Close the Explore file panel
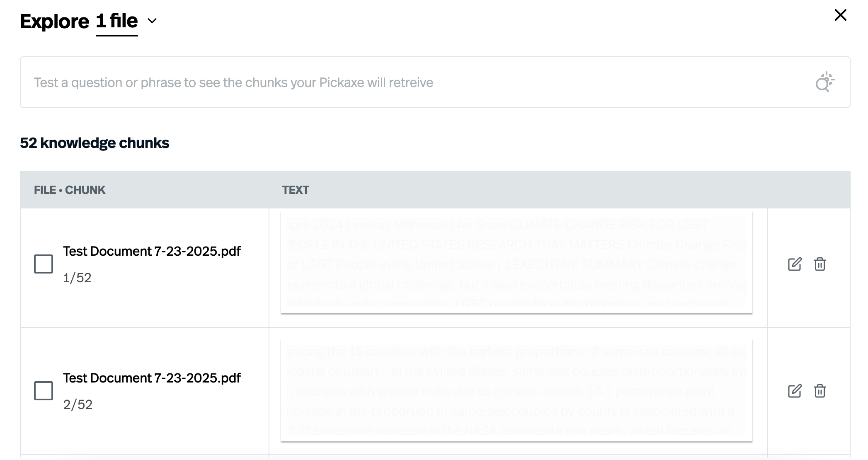The image size is (868, 460). [840, 15]
